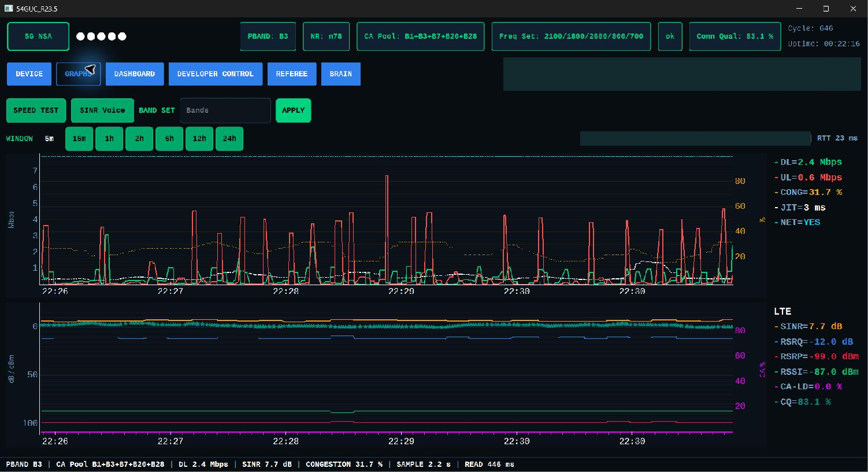Click the signal strength dots indicator
This screenshot has width=868, height=472.
coord(101,36)
